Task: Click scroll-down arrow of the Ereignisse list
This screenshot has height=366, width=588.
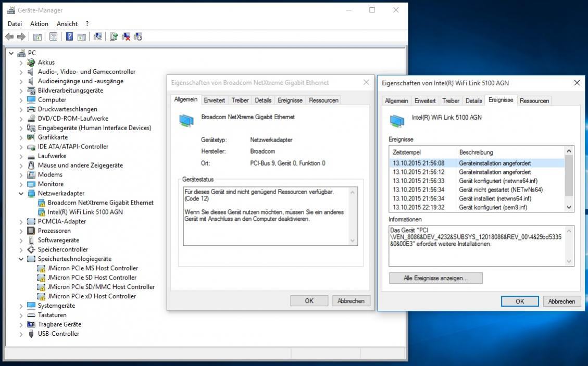Action: click(569, 207)
